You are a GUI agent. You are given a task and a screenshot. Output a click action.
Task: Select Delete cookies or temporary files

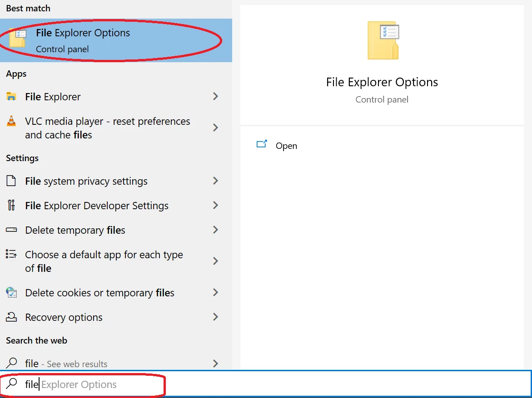point(116,292)
